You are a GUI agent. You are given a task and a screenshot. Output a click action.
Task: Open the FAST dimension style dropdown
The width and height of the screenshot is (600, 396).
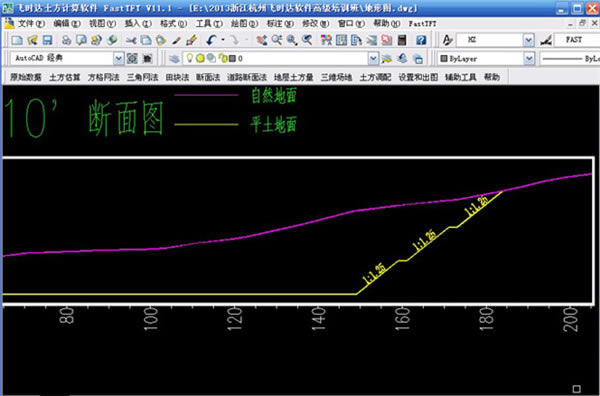click(x=576, y=40)
